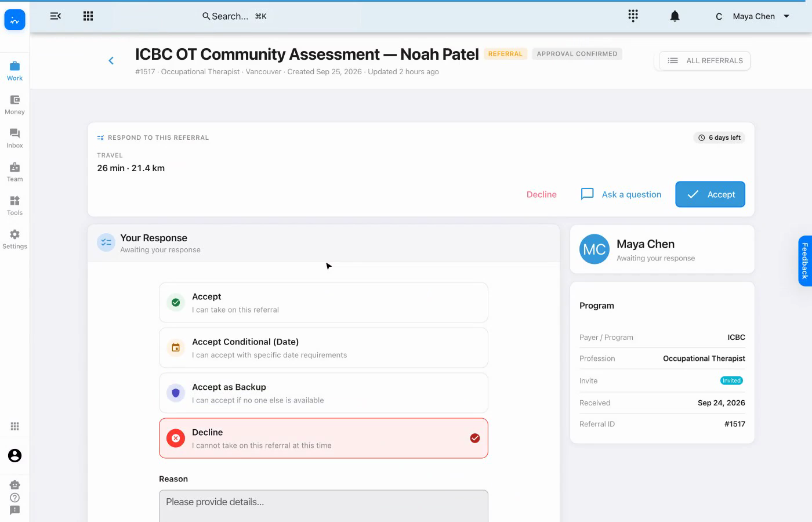
Task: Open Tools in the left sidebar
Action: coord(14,205)
